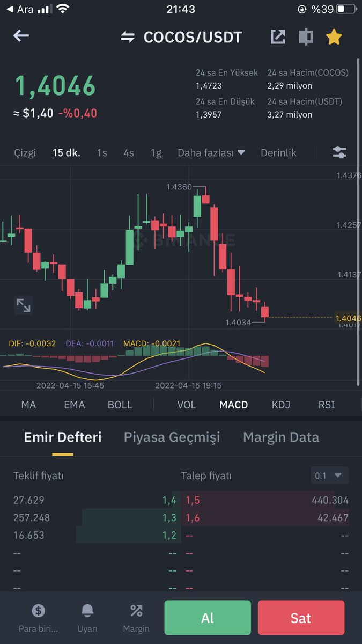Toggle the RSI indicator

[327, 405]
